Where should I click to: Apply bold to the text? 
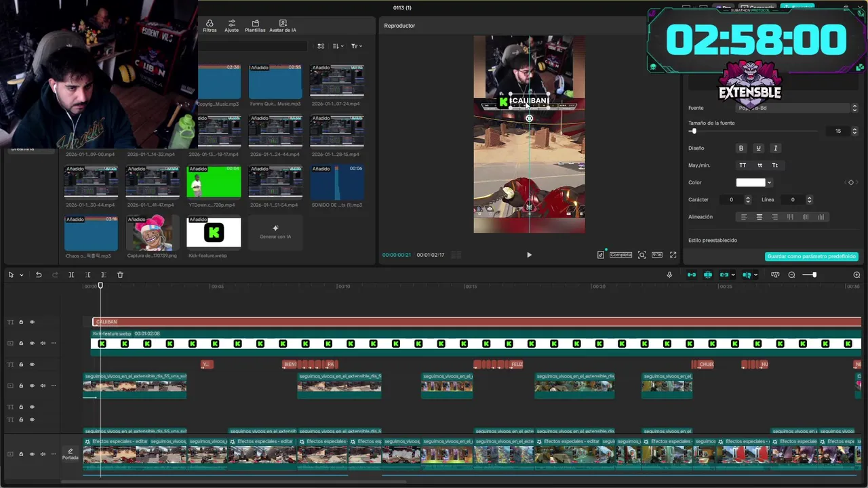point(741,148)
